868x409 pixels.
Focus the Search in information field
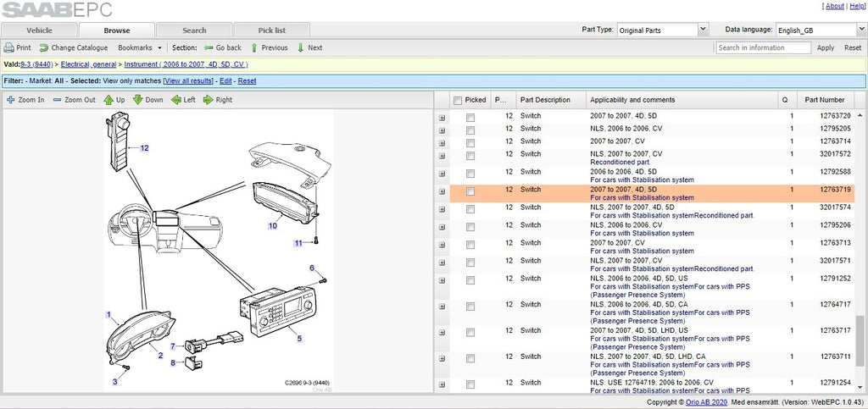coord(764,48)
